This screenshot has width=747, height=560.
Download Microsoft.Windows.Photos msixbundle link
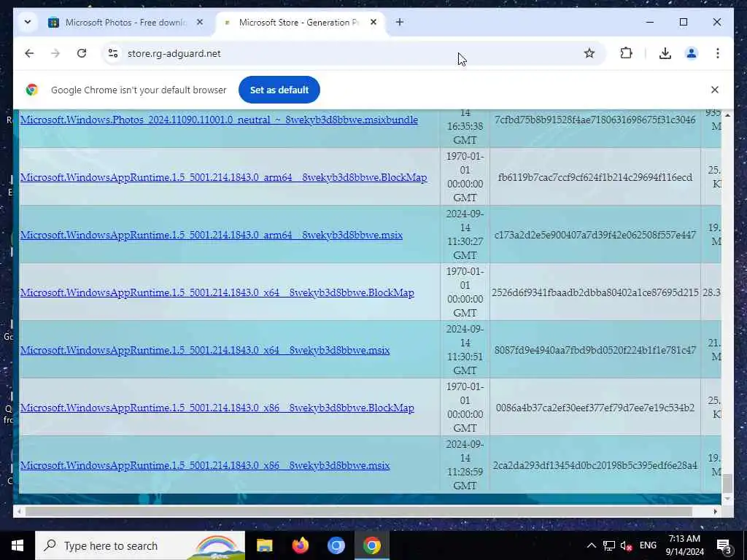(219, 120)
